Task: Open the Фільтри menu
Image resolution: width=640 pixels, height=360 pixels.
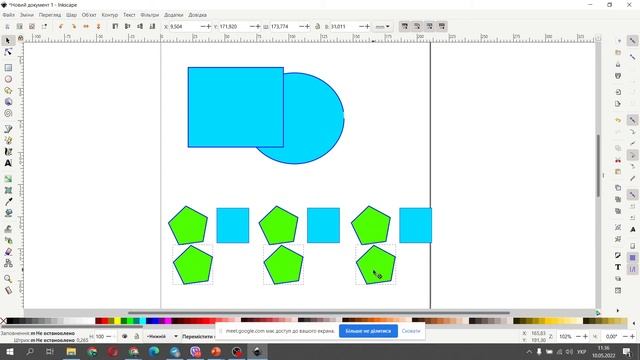Action: (x=149, y=15)
